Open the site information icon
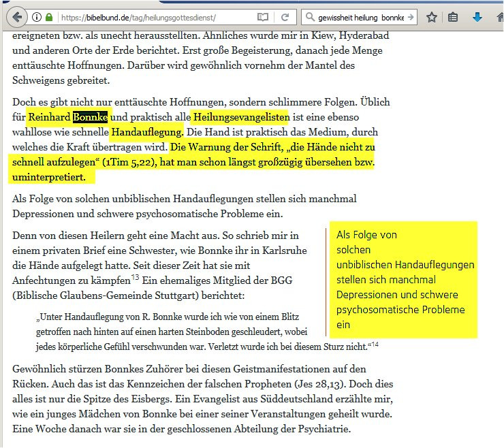The image size is (504, 448). (x=37, y=16)
